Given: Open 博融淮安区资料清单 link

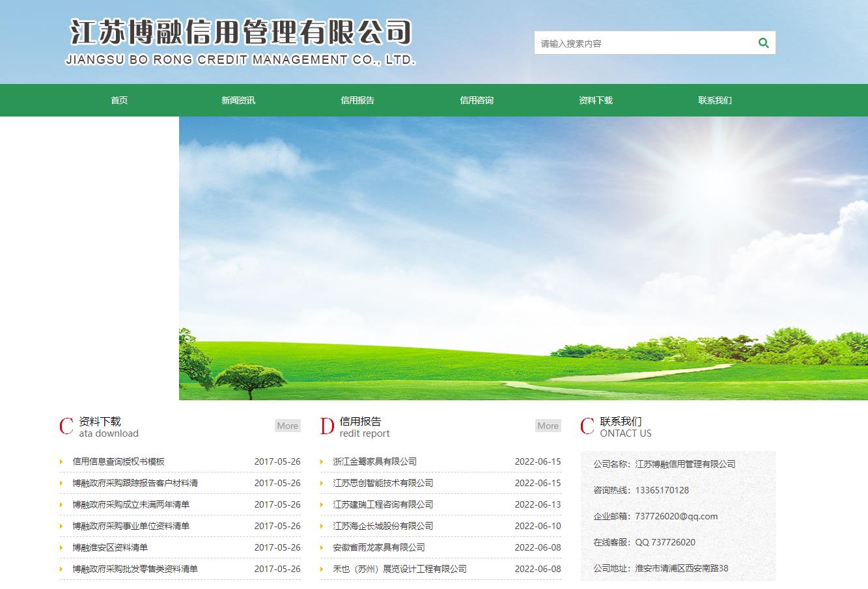Looking at the screenshot, I should pos(110,547).
